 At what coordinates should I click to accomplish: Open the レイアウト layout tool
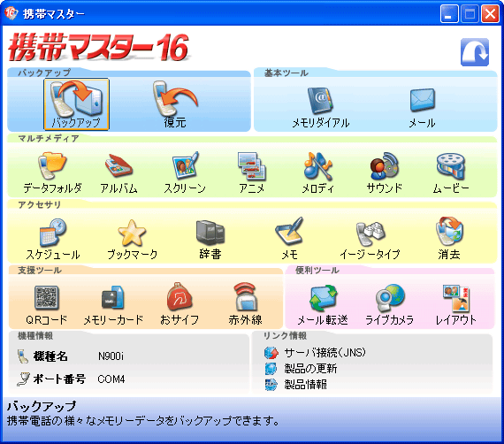(455, 305)
